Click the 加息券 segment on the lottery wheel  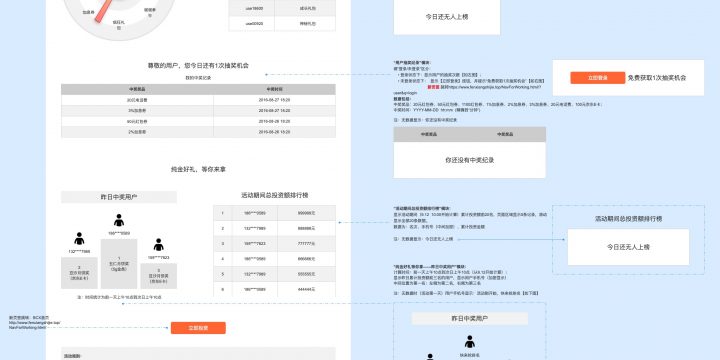pos(89,12)
